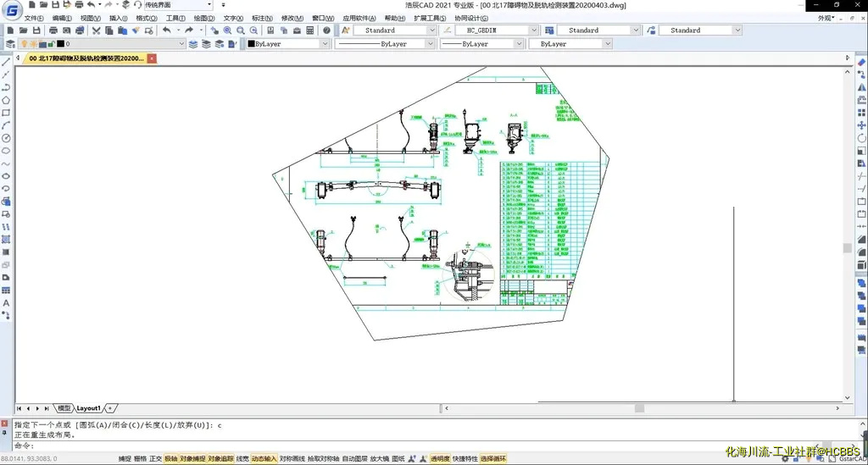Toggle 极轴 polar tracking in status bar

tap(170, 459)
